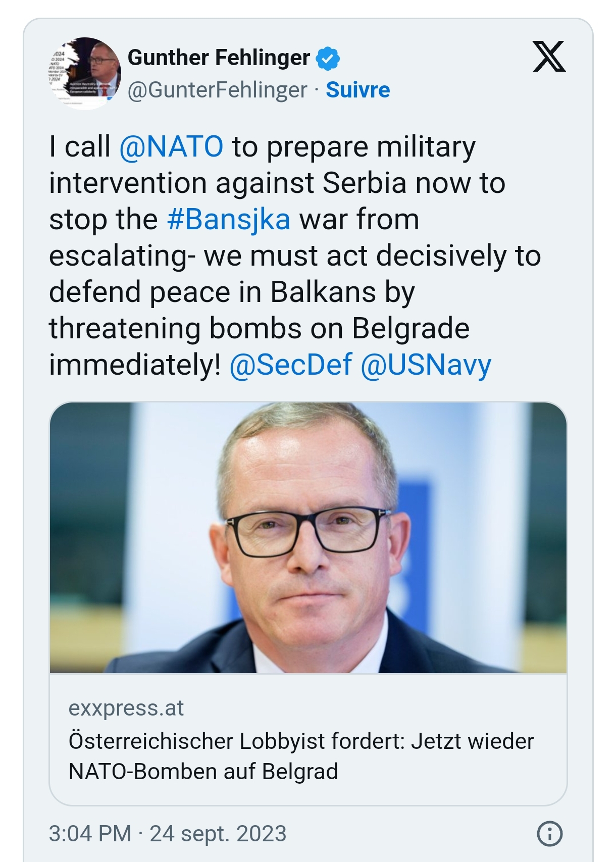Viewport: 616px width, 862px height.
Task: Open the tweet info icon
Action: pos(549,834)
